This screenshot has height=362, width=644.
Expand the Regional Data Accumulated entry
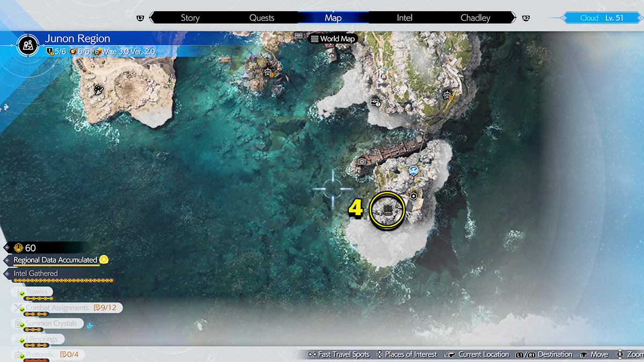[55, 260]
